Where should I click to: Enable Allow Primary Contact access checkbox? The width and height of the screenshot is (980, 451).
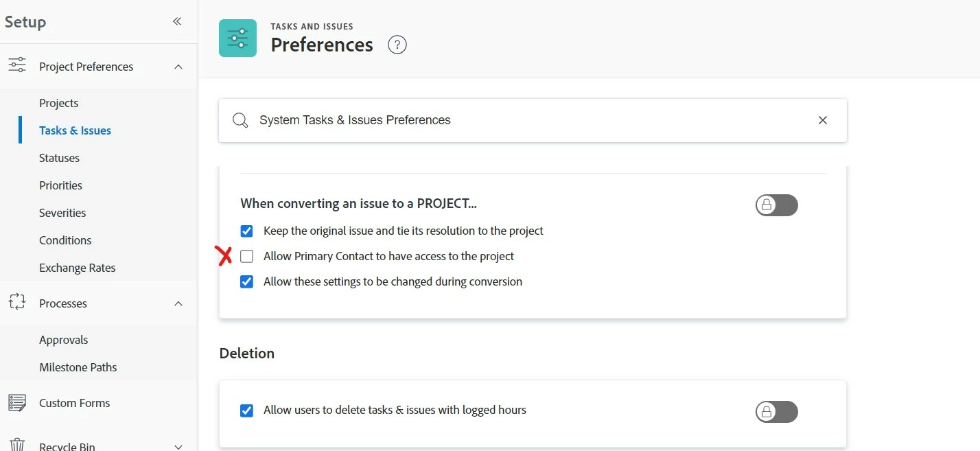[x=247, y=257]
